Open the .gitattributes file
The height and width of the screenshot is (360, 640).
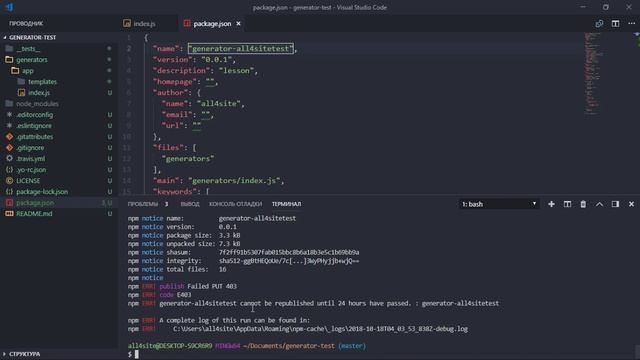59,137
